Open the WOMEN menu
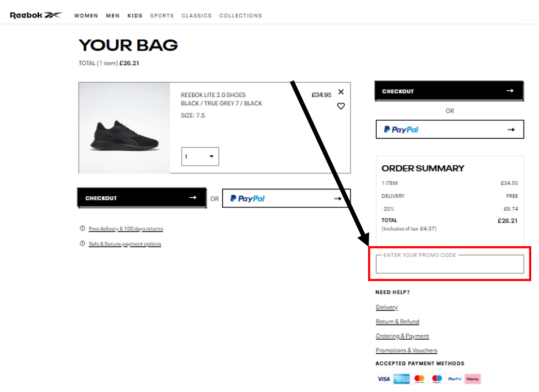This screenshot has height=392, width=539. pos(86,16)
